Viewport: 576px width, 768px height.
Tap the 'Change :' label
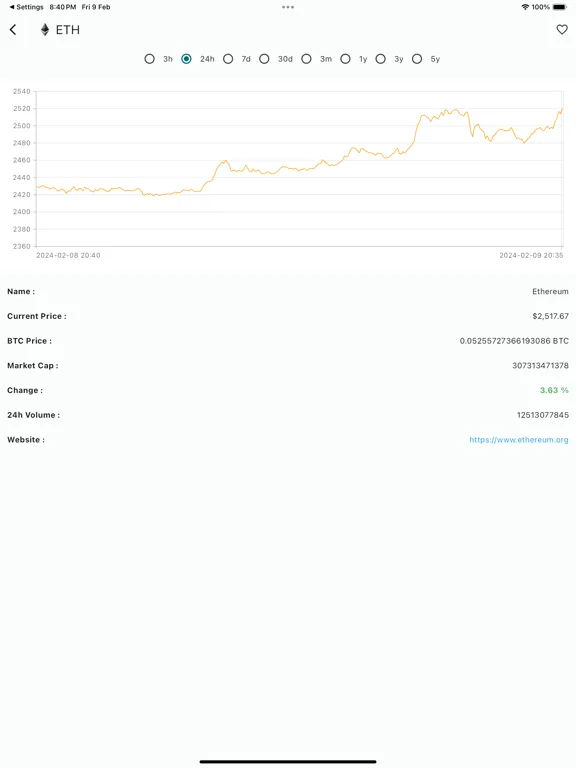25,390
